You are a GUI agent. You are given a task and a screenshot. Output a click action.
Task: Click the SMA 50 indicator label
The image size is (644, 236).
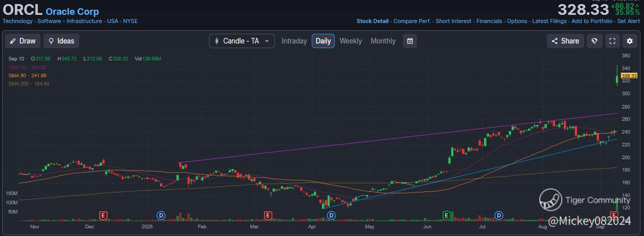click(27, 75)
